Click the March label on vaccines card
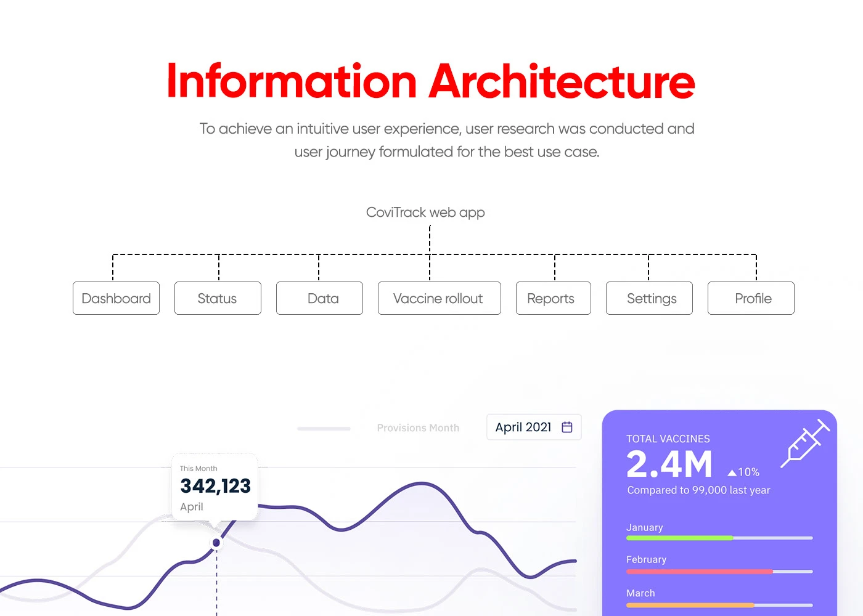863x616 pixels. pos(640,593)
